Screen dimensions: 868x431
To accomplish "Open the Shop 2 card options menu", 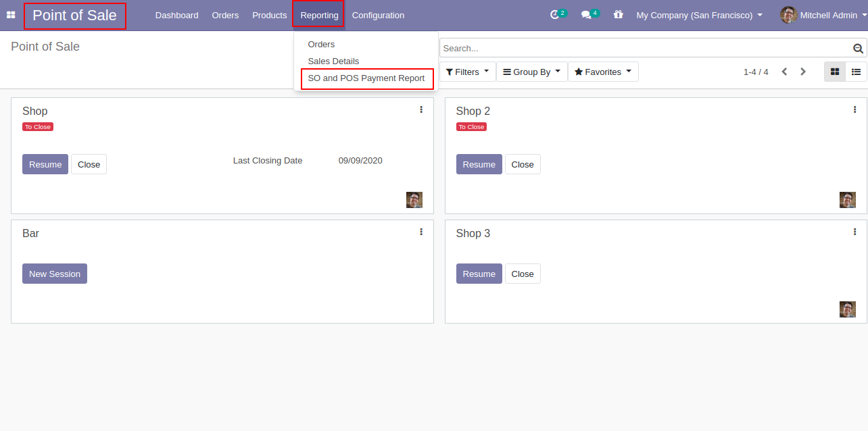I will (855, 109).
